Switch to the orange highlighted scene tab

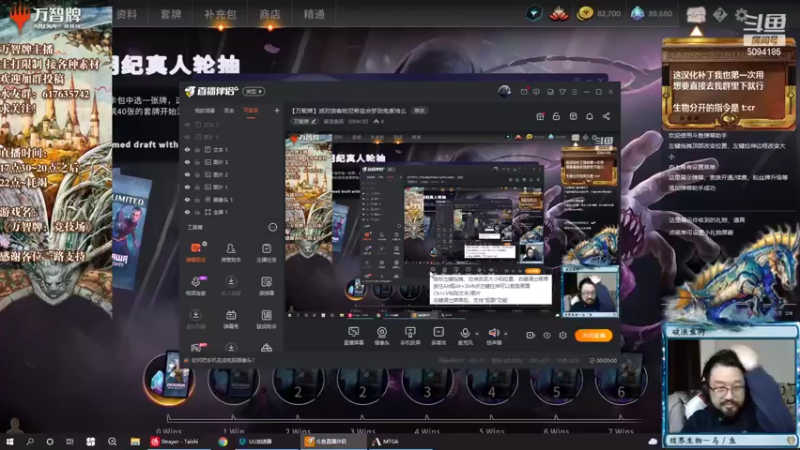[x=251, y=111]
